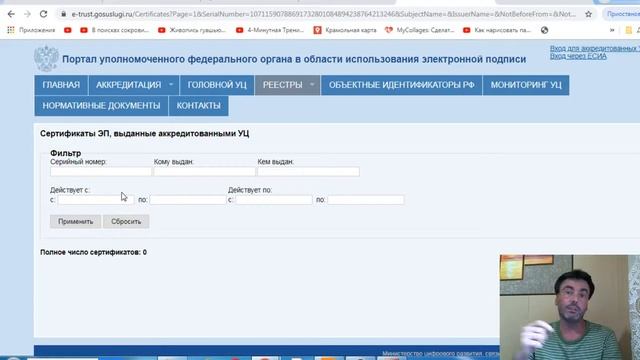Focus the Серийный номер input field
The width and height of the screenshot is (640, 360).
(101, 172)
